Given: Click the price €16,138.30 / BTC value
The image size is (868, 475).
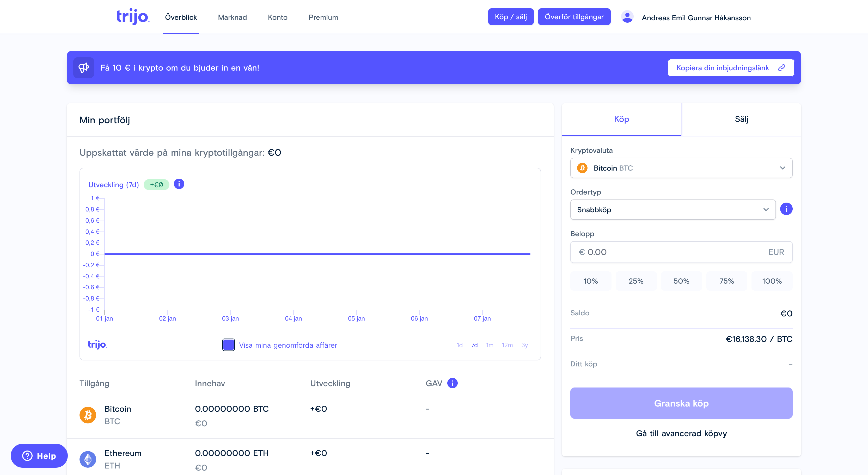Looking at the screenshot, I should [759, 339].
